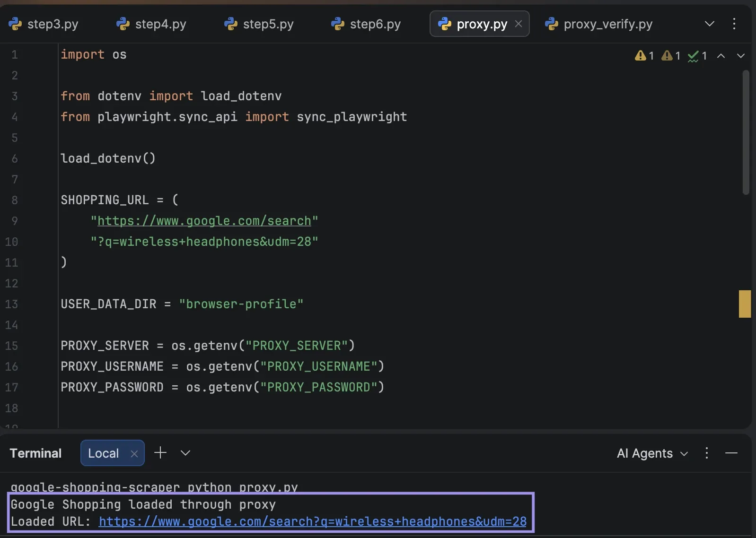
Task: Close the proxy.py tab
Action: (519, 24)
